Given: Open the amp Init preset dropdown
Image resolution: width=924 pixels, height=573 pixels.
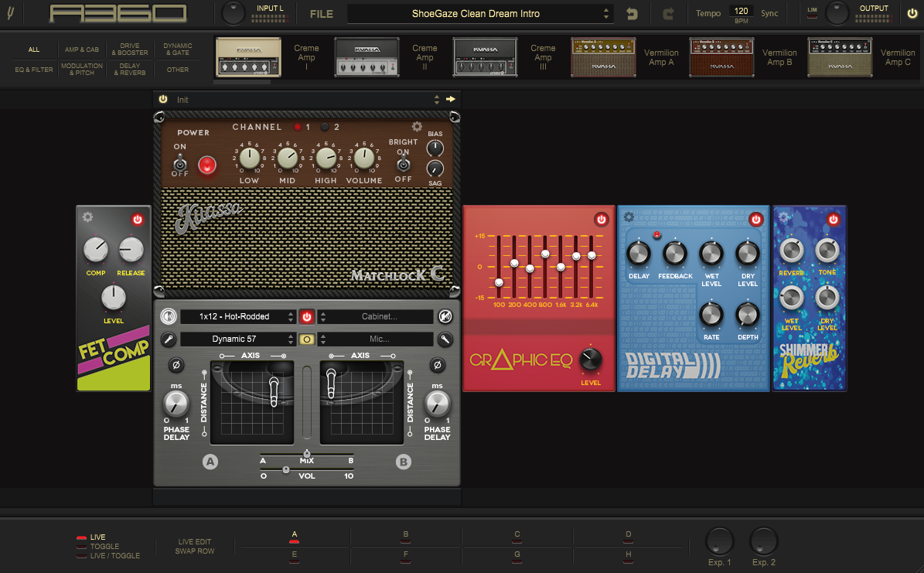Looking at the screenshot, I should pos(306,100).
